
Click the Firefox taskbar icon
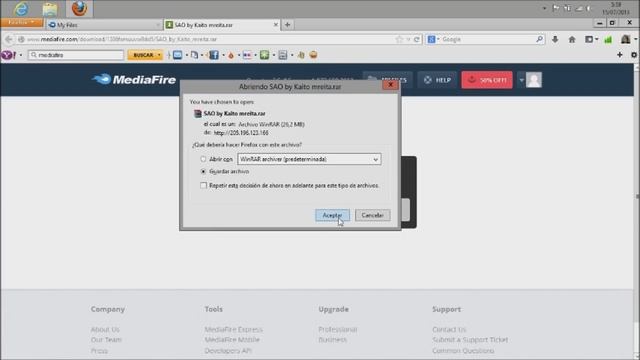coord(79,9)
